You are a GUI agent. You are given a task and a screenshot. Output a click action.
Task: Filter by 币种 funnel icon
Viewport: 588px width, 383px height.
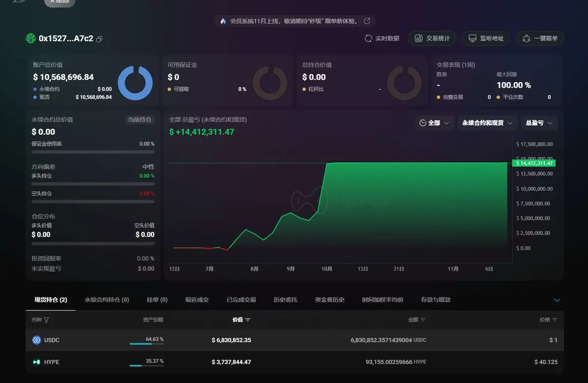pyautogui.click(x=47, y=320)
